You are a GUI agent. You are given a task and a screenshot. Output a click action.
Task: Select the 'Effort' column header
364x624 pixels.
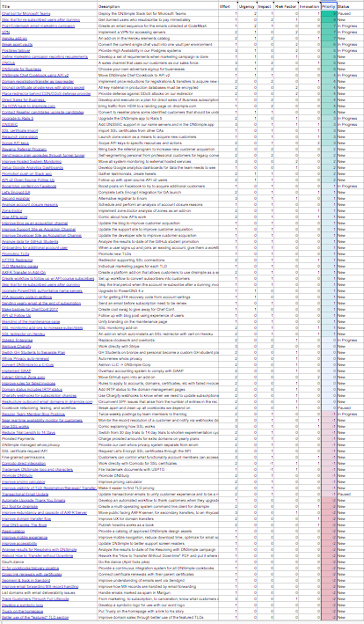click(x=228, y=7)
